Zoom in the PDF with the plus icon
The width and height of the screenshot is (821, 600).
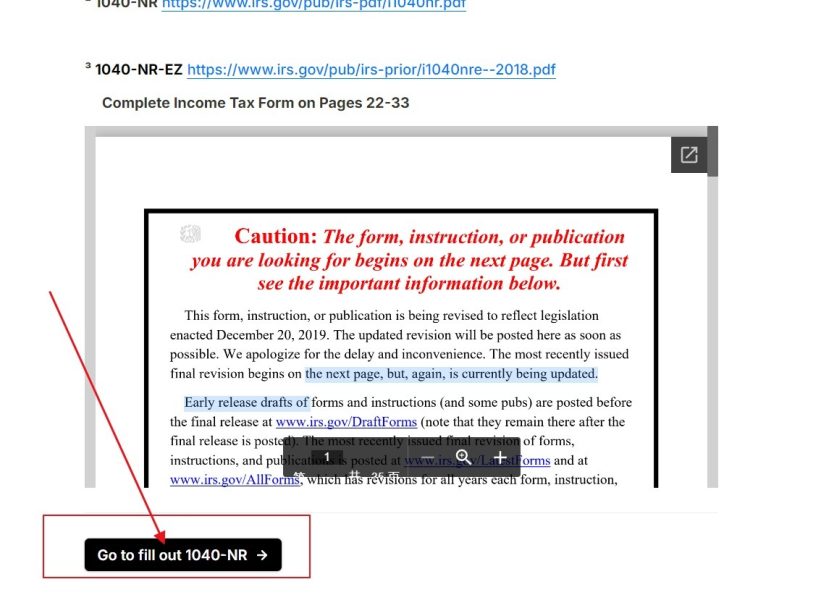point(500,458)
